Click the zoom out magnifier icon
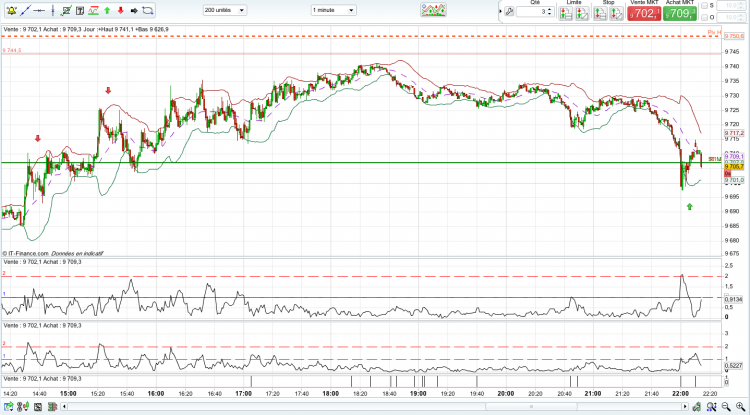This screenshot has width=750, height=415. (x=726, y=406)
